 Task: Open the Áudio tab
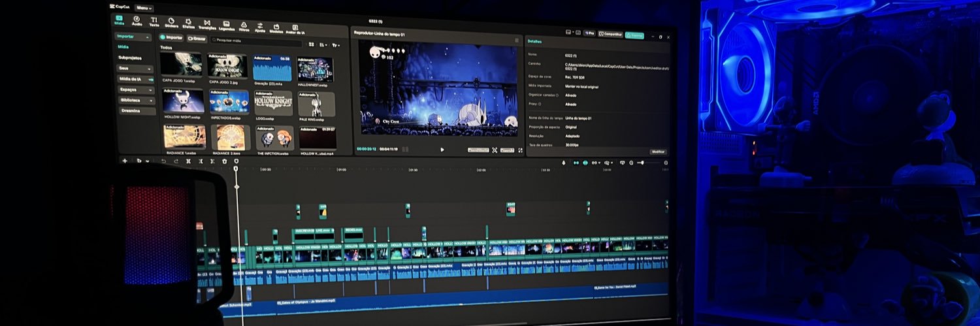click(137, 21)
